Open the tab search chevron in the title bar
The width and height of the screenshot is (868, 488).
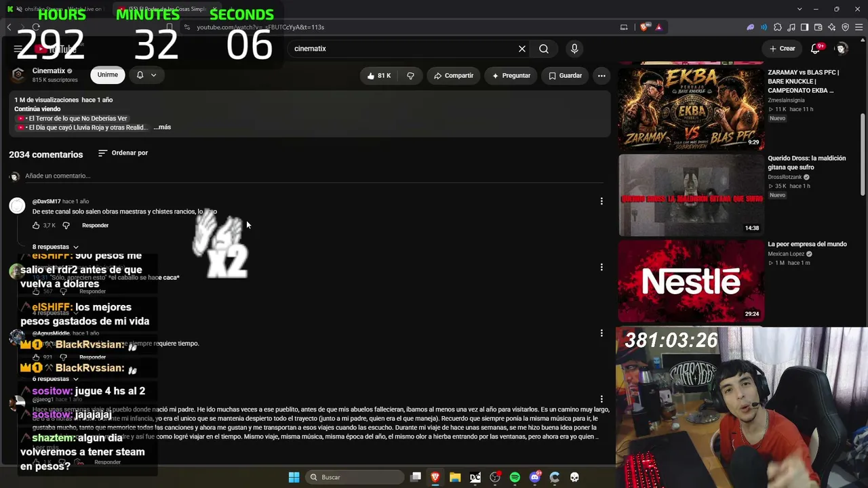point(800,9)
